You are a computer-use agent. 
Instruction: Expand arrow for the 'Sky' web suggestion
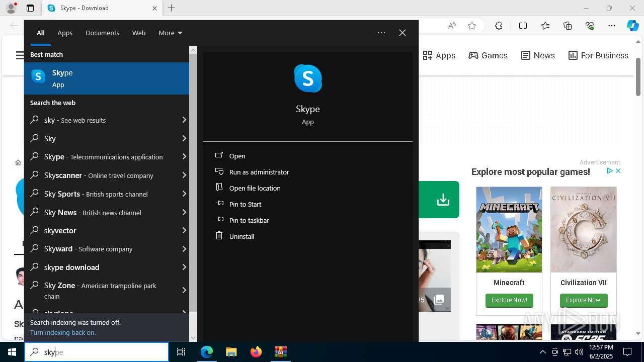[184, 138]
